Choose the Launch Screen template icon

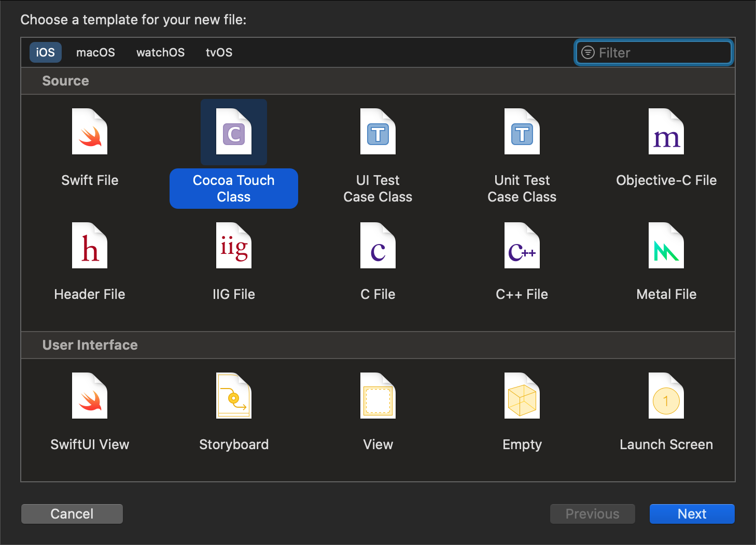[666, 395]
